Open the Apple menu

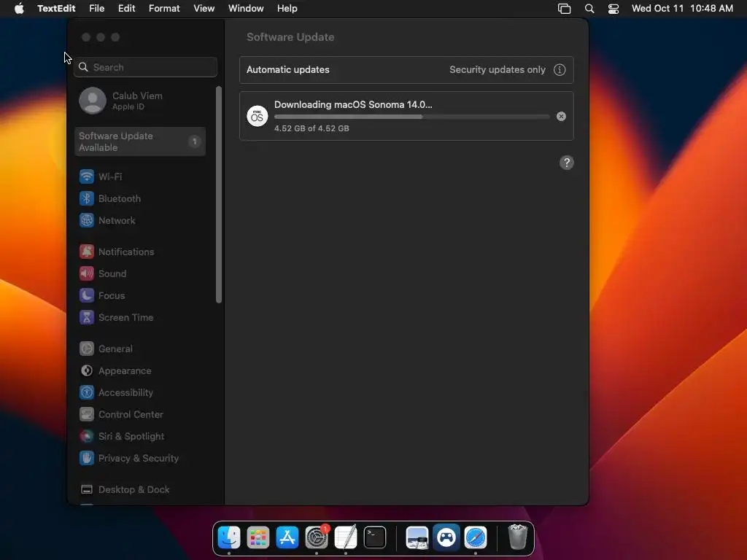[19, 9]
